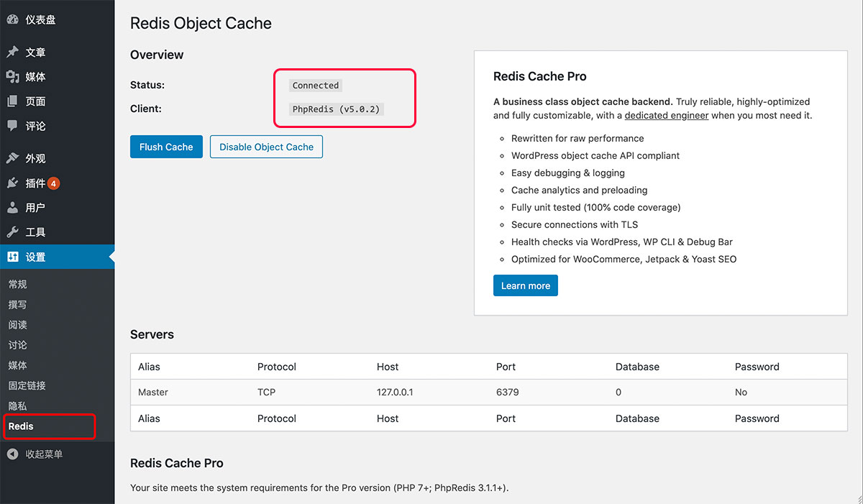Open 固定链接 settings submenu
This screenshot has height=504, width=863.
pos(27,385)
